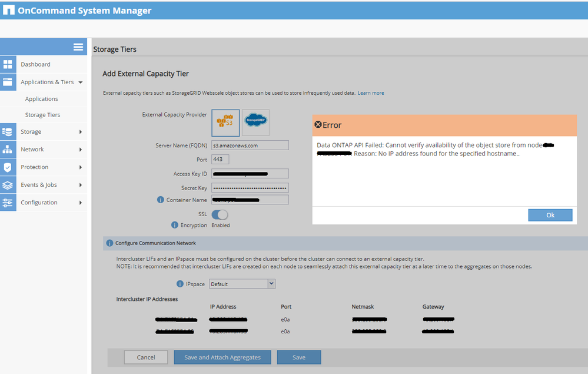This screenshot has width=588, height=374.
Task: Expand the Storage submenu arrow
Action: click(x=80, y=132)
